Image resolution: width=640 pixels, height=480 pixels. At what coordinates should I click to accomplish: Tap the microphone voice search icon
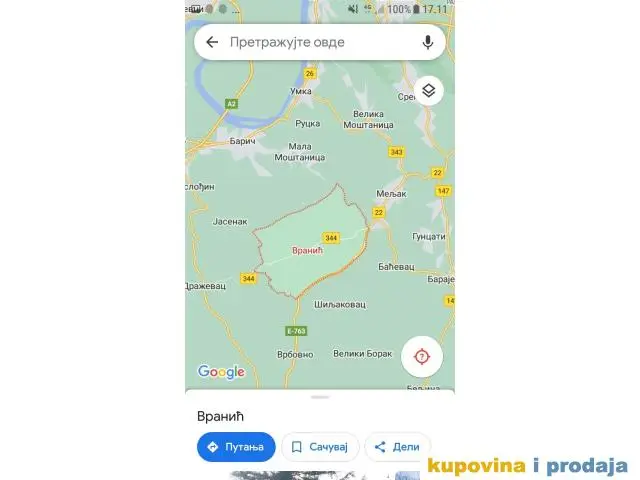427,42
